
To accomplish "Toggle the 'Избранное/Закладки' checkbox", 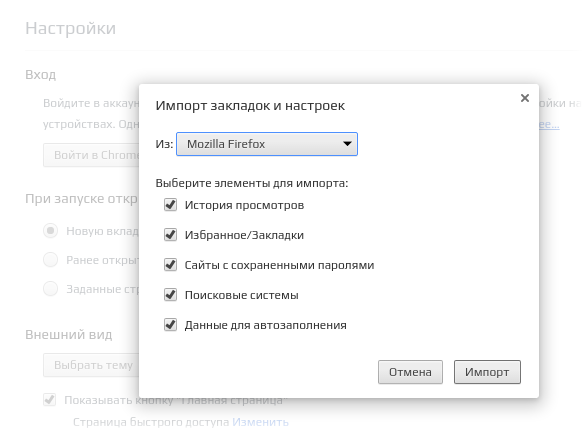I will (170, 235).
